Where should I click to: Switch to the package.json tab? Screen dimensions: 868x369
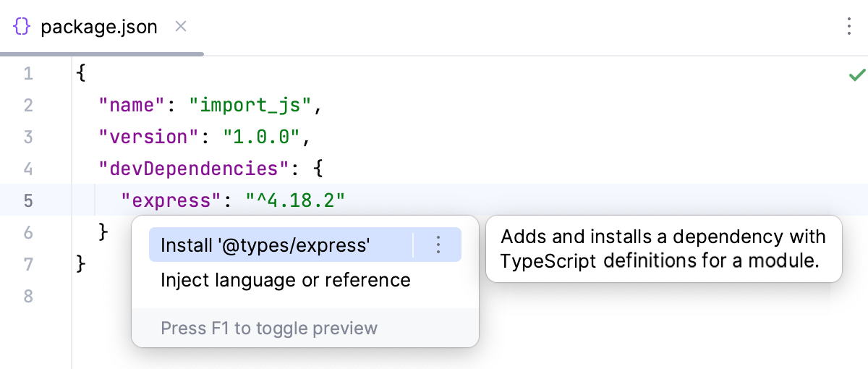(x=98, y=27)
